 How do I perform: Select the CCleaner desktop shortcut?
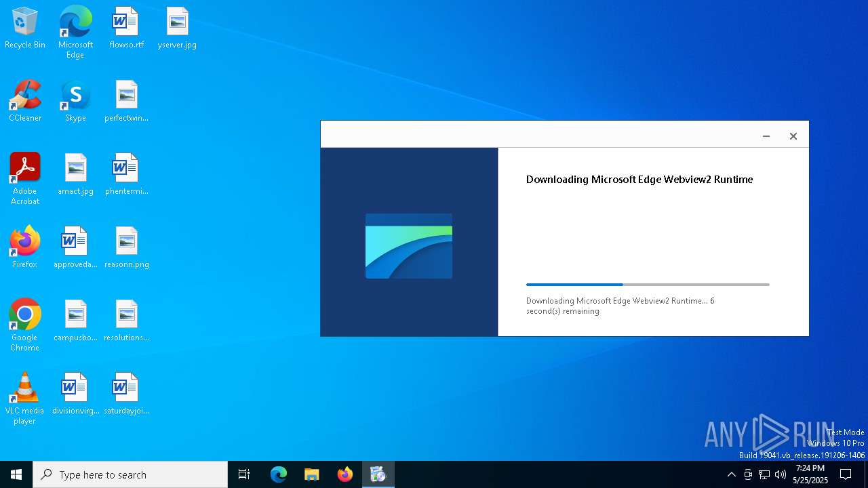pyautogui.click(x=25, y=102)
